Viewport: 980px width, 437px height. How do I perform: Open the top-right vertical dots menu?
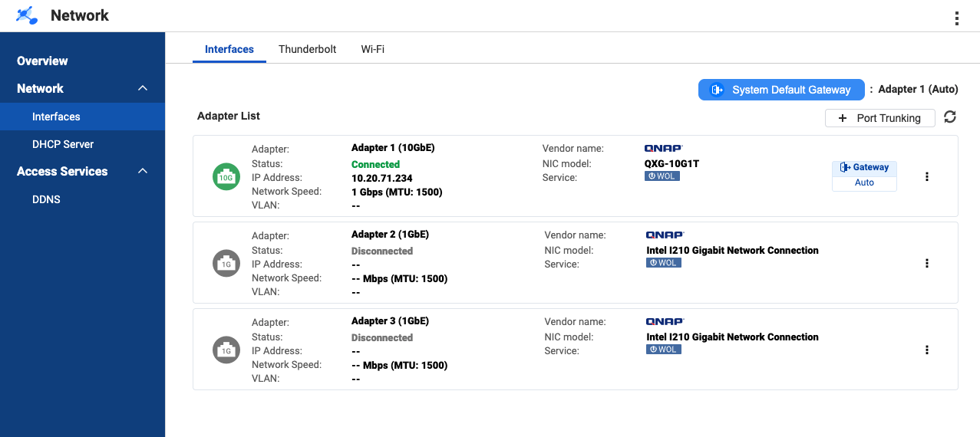pyautogui.click(x=956, y=18)
